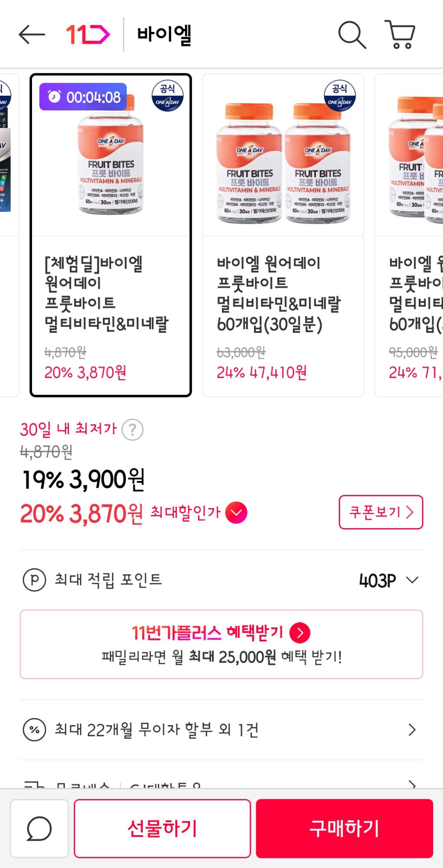443x868 pixels.
Task: Tap the 11번가플러스 red arrow icon
Action: [x=300, y=632]
